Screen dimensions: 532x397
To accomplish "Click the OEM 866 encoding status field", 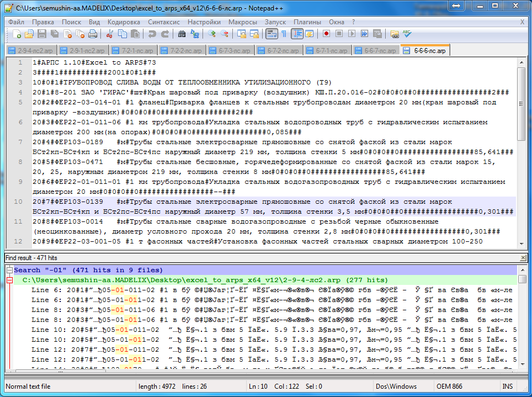I will tap(450, 387).
